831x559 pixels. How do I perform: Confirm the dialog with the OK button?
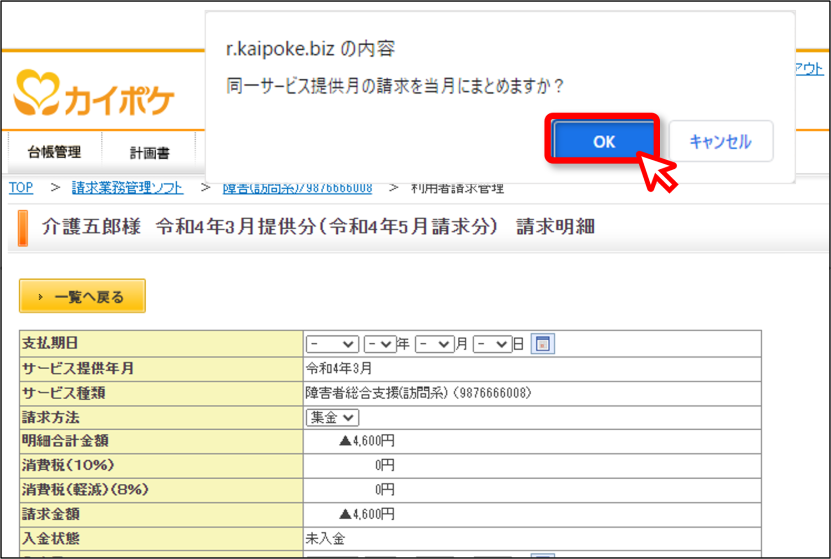coord(603,141)
